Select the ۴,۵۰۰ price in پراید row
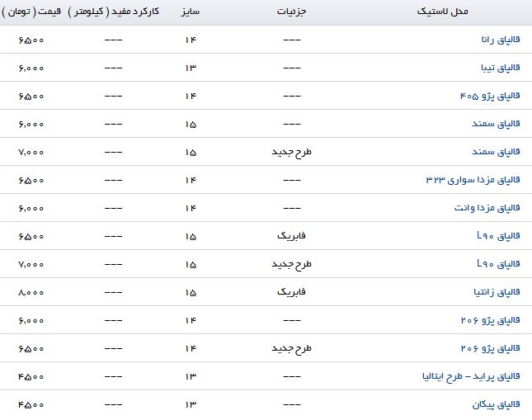Image resolution: width=532 pixels, height=420 pixels. coord(31,377)
